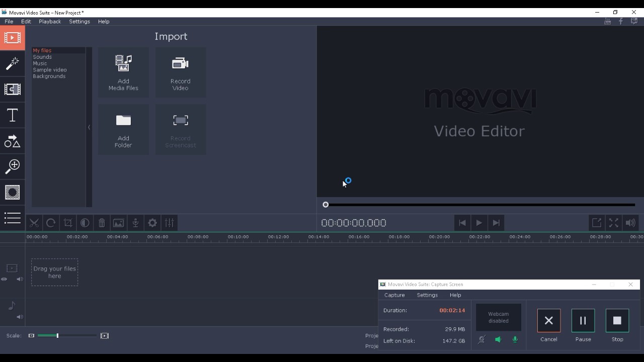Toggle microphone capture in Capture Screen
The height and width of the screenshot is (362, 644).
coord(515,340)
